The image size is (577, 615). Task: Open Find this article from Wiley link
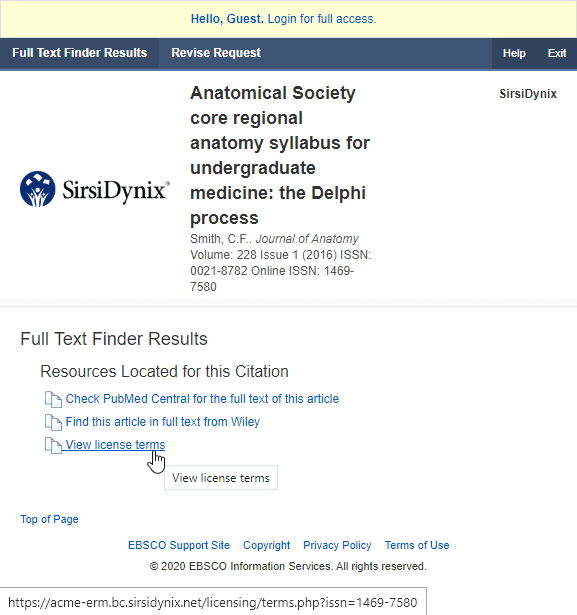pyautogui.click(x=163, y=422)
